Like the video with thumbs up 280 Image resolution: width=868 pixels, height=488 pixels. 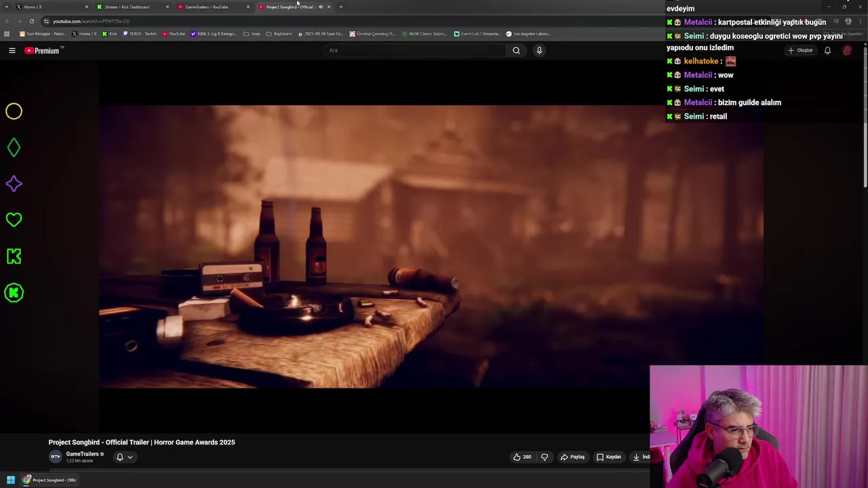click(x=522, y=457)
